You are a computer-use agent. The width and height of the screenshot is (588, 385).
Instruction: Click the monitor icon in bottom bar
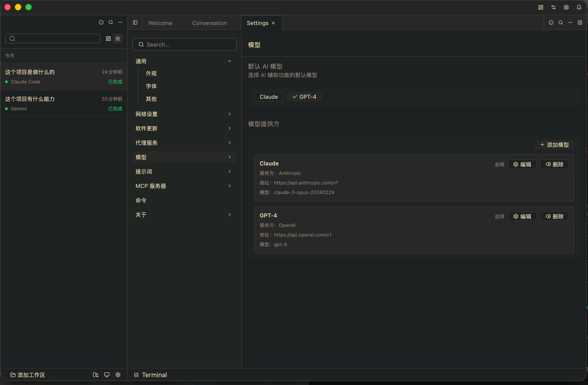click(x=107, y=375)
